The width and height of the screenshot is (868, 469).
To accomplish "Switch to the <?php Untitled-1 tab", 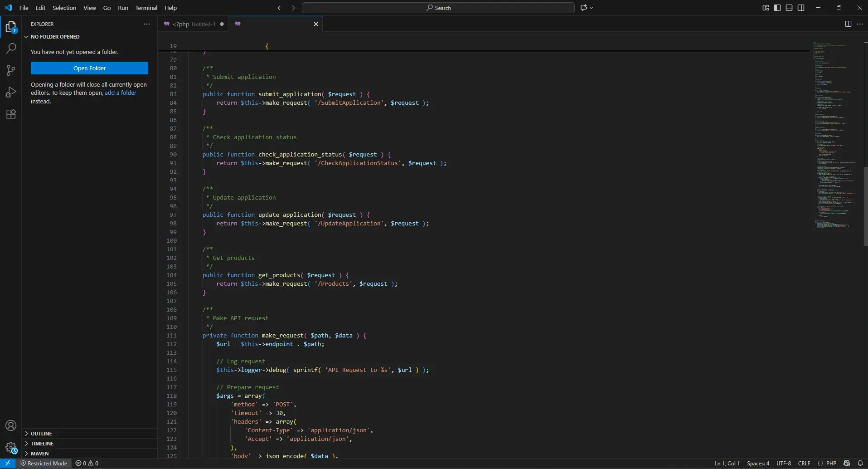I will (x=194, y=24).
